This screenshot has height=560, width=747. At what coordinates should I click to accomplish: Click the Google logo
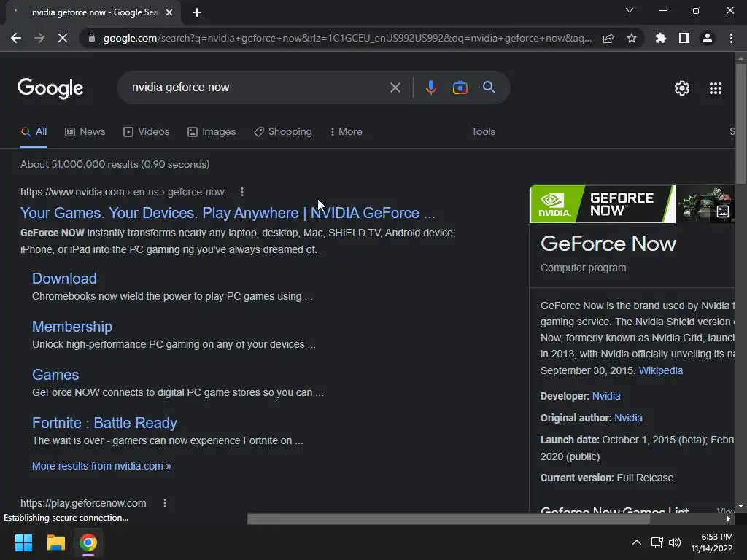(x=50, y=88)
